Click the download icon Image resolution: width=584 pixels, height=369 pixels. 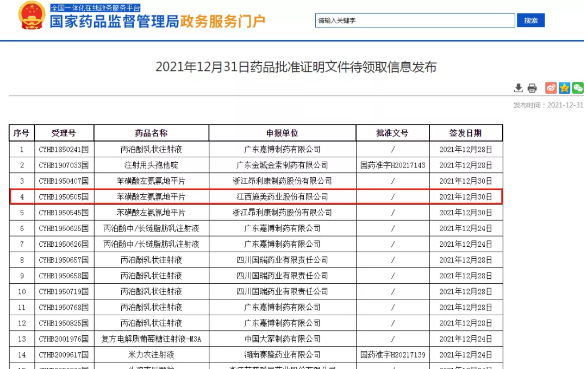[x=518, y=88]
